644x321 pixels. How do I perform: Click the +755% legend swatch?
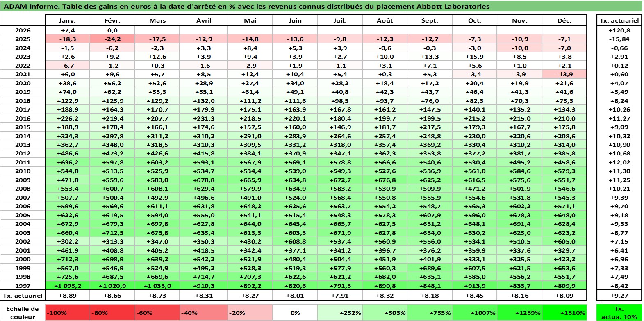click(429, 312)
